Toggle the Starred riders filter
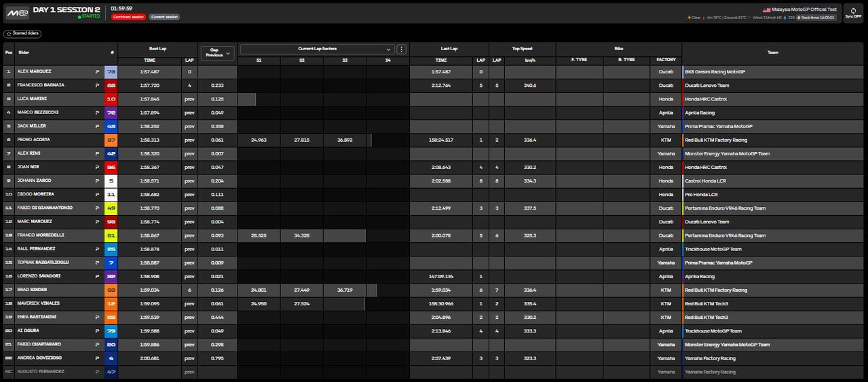This screenshot has width=868, height=382. tap(22, 33)
